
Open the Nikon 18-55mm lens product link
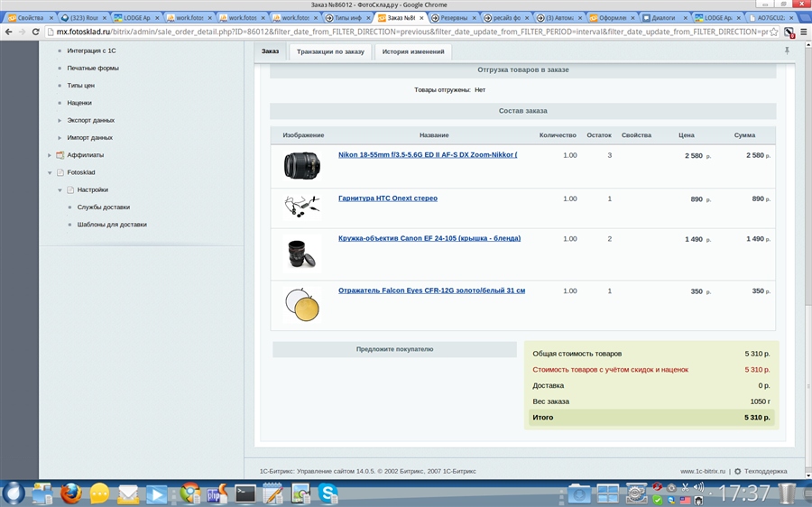(x=427, y=155)
